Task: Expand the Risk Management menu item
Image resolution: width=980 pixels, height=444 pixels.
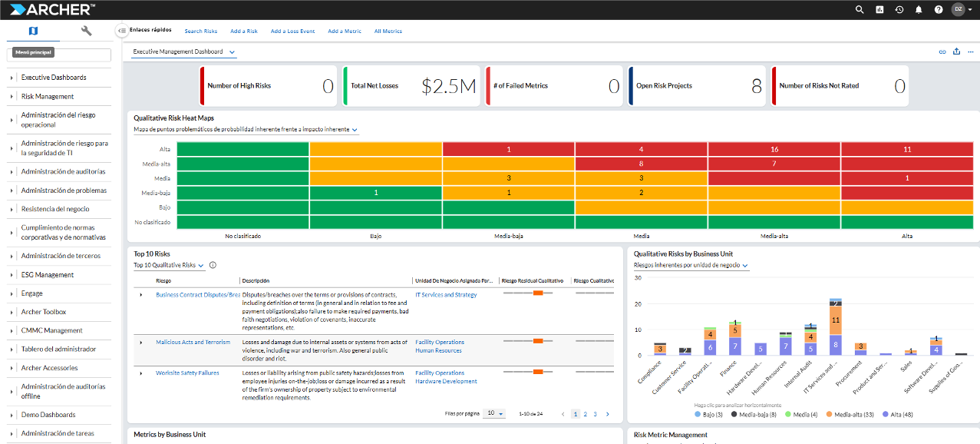Action: [48, 97]
